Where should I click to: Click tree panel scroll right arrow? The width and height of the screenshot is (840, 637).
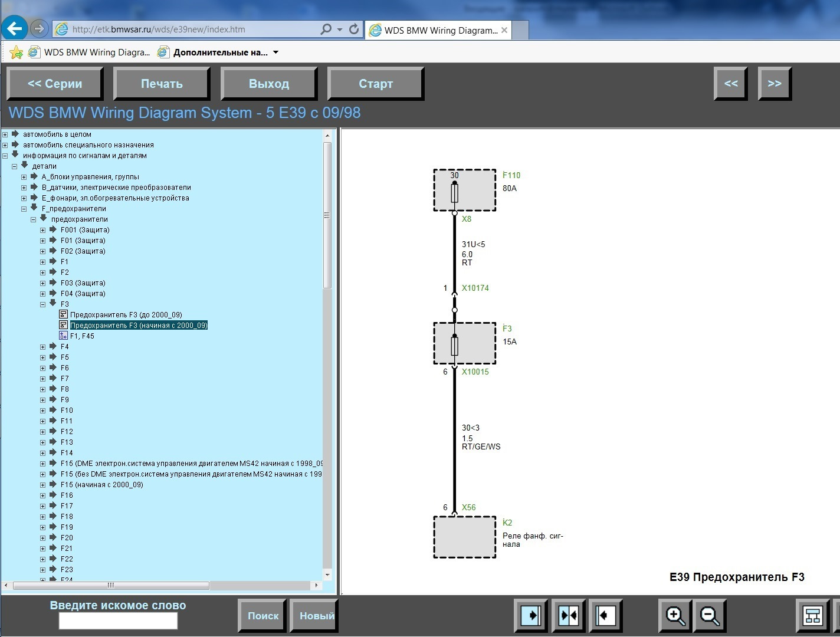point(317,586)
